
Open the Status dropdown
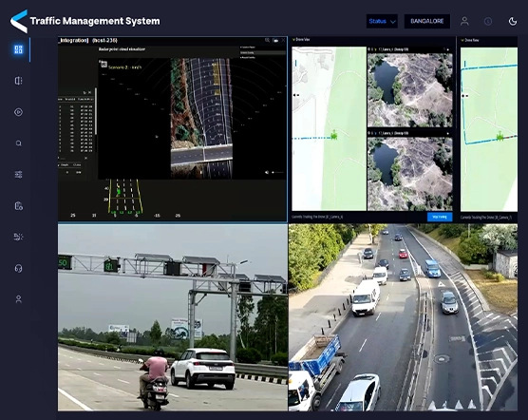[382, 21]
